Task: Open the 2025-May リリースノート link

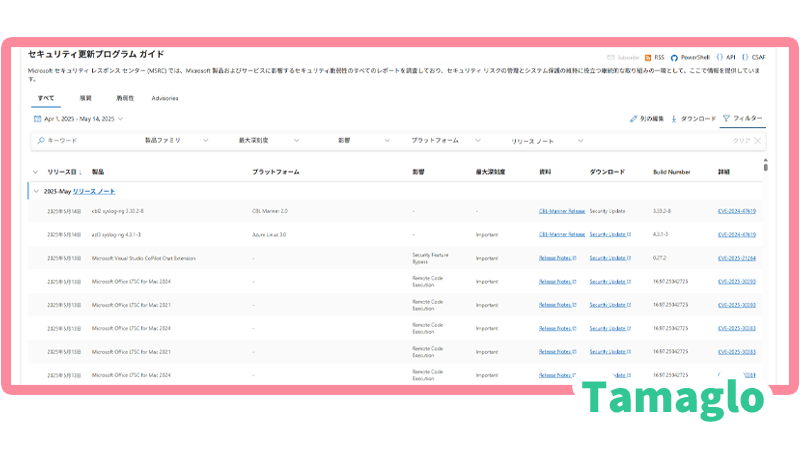Action: pyautogui.click(x=94, y=191)
